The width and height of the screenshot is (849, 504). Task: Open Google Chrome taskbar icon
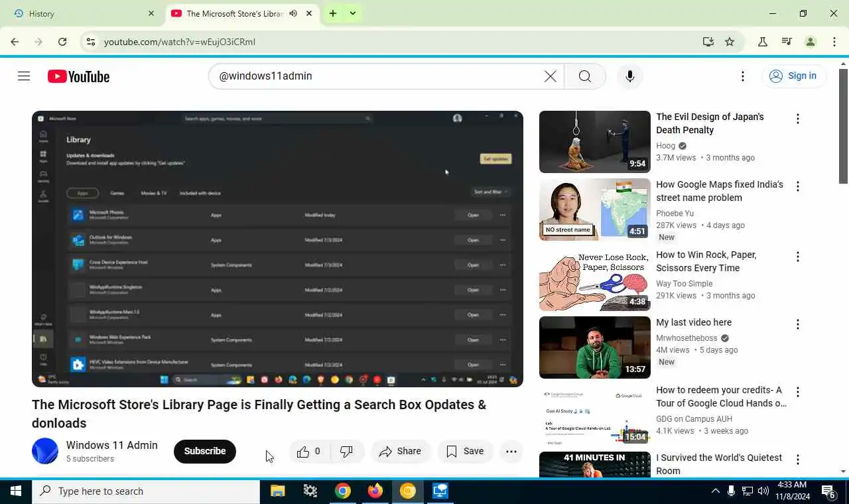[343, 491]
